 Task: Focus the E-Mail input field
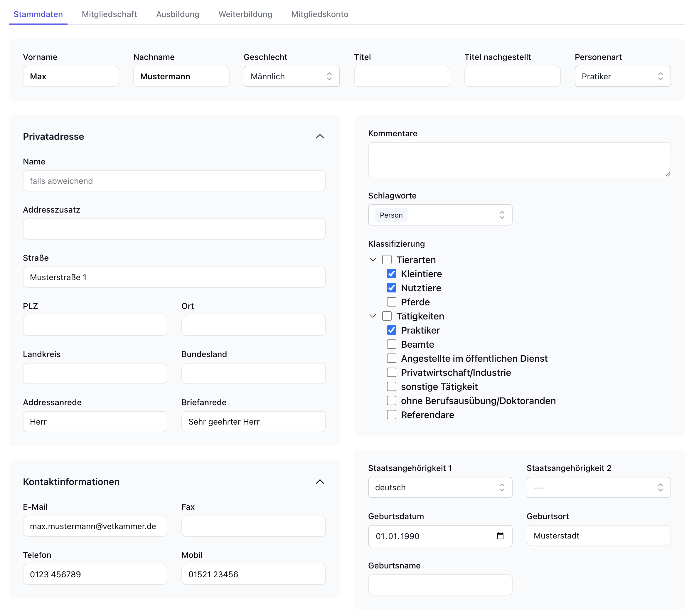[x=95, y=526]
